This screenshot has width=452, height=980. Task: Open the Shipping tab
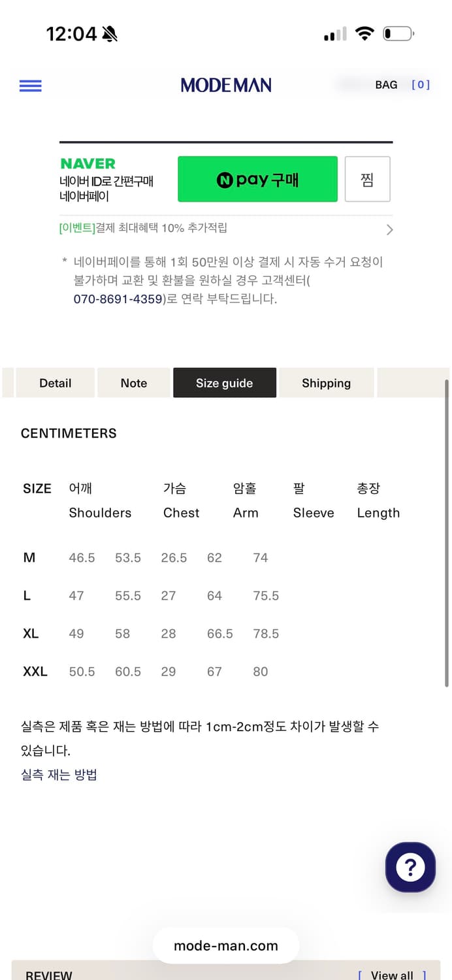point(326,383)
